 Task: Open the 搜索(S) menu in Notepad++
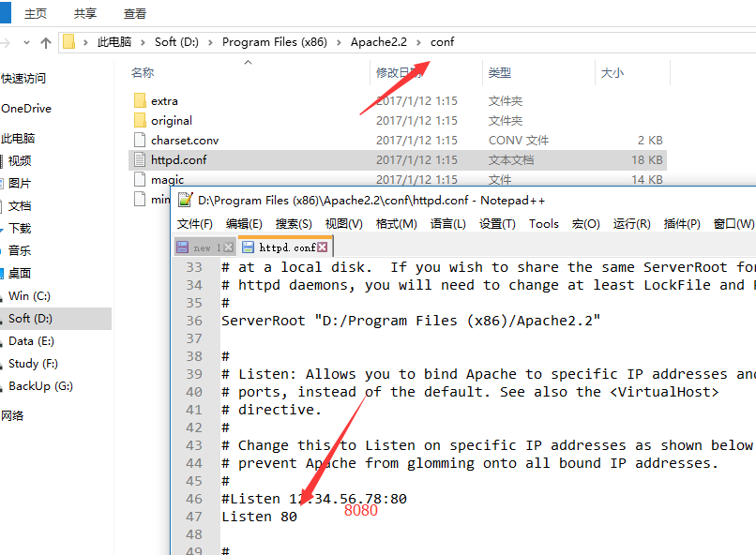(x=294, y=224)
